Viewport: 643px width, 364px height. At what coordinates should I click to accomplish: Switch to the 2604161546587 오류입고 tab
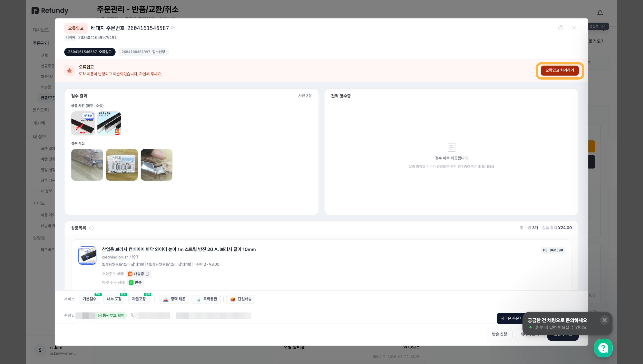[90, 52]
